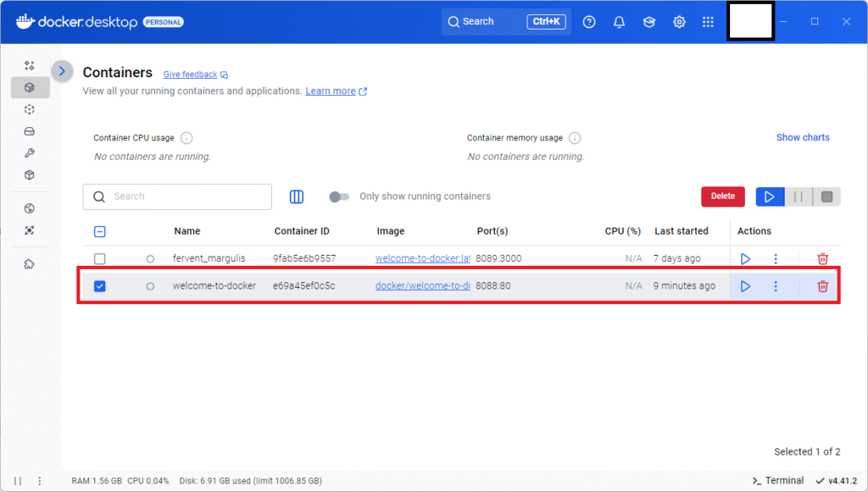Click version v4.41.2 indicator
Screen dimensions: 868x492
click(x=837, y=481)
